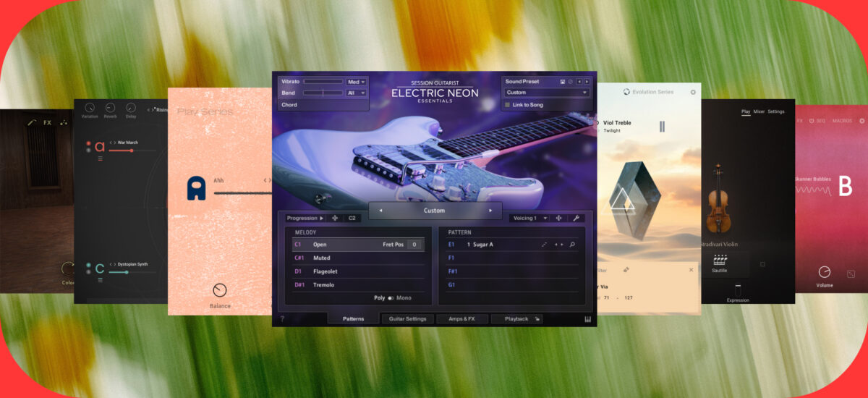The height and width of the screenshot is (398, 868).
Task: Open Settings tab in violin window
Action: click(776, 111)
